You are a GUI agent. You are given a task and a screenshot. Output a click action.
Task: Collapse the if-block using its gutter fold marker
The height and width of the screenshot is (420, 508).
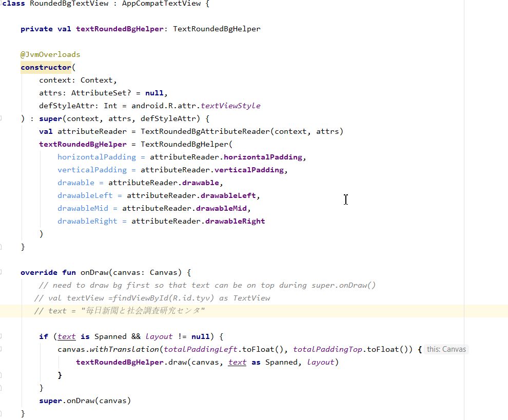pos(1,336)
